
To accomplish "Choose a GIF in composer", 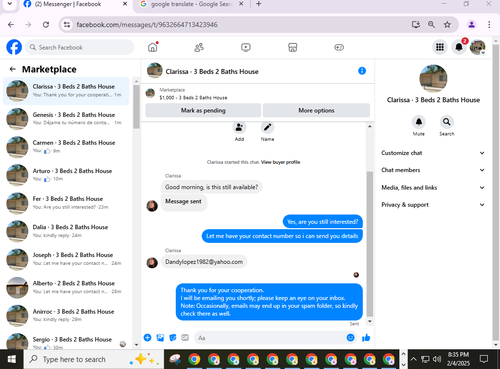I will coord(185,338).
